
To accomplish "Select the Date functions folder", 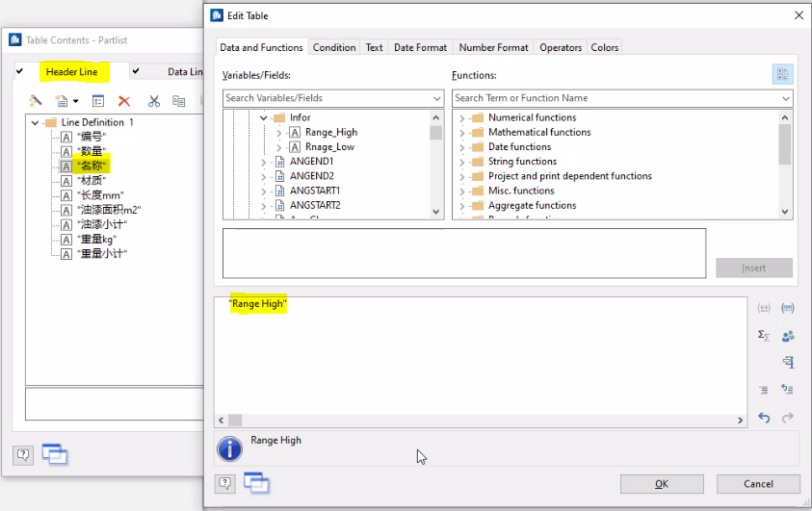I will pos(519,147).
